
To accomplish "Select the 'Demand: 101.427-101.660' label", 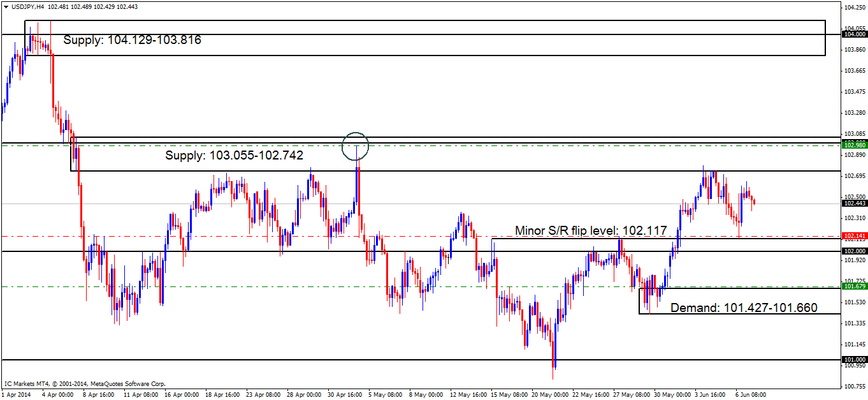I will (x=744, y=307).
